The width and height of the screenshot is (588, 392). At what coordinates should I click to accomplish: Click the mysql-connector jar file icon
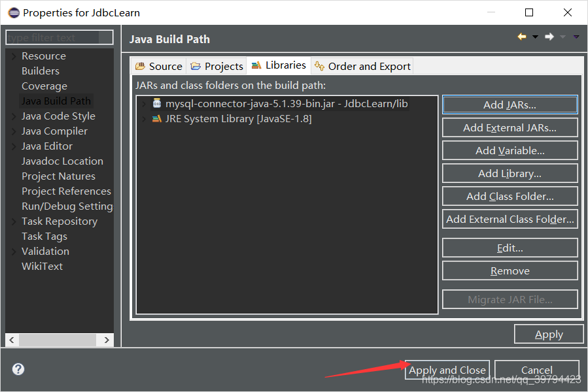(157, 103)
